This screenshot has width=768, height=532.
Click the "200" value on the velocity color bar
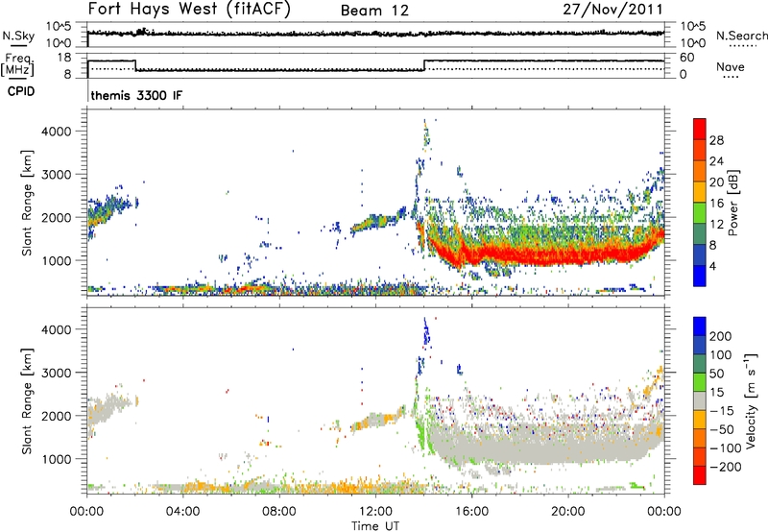[721, 336]
